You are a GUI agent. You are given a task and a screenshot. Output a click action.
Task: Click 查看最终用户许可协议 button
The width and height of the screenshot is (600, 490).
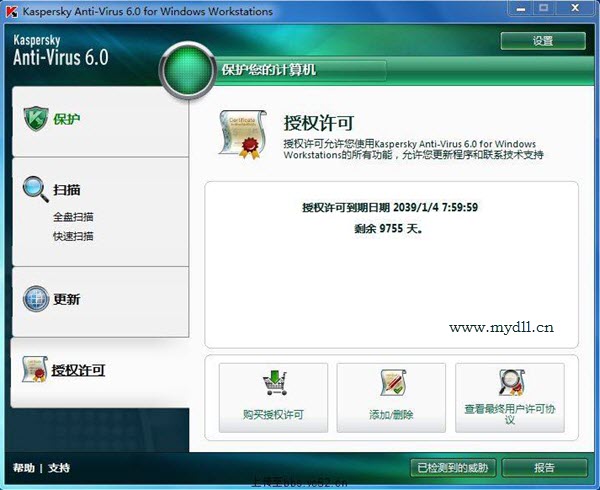(x=510, y=398)
